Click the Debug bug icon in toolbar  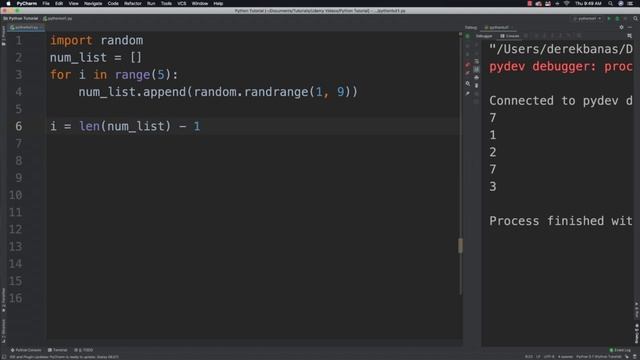[x=617, y=18]
